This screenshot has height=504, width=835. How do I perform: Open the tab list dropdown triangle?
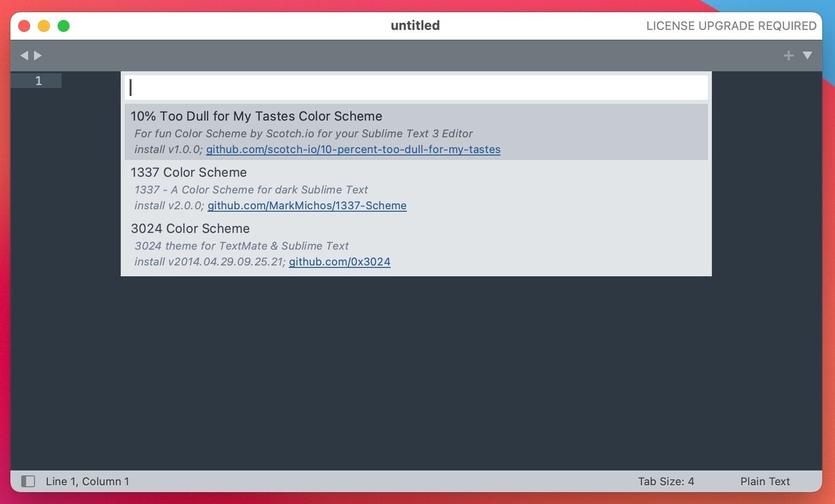[x=807, y=56]
